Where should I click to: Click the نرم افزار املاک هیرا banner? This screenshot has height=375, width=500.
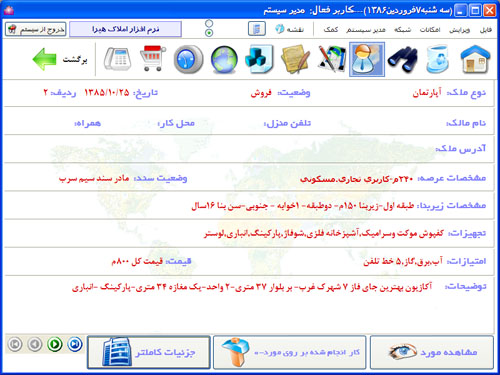point(125,29)
